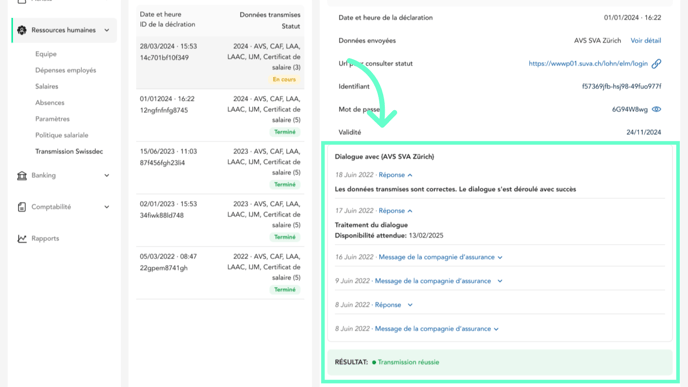The width and height of the screenshot is (688, 387).
Task: Go to Dépenses employés
Action: point(65,70)
